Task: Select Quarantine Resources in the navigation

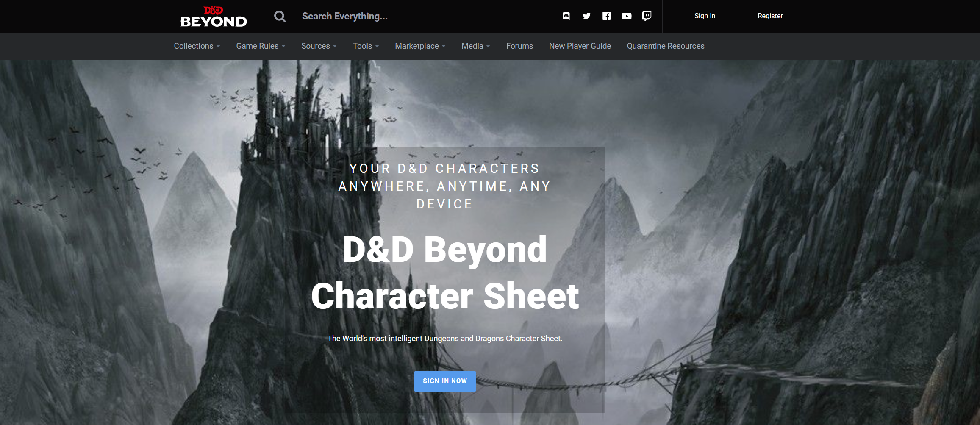Action: point(665,46)
